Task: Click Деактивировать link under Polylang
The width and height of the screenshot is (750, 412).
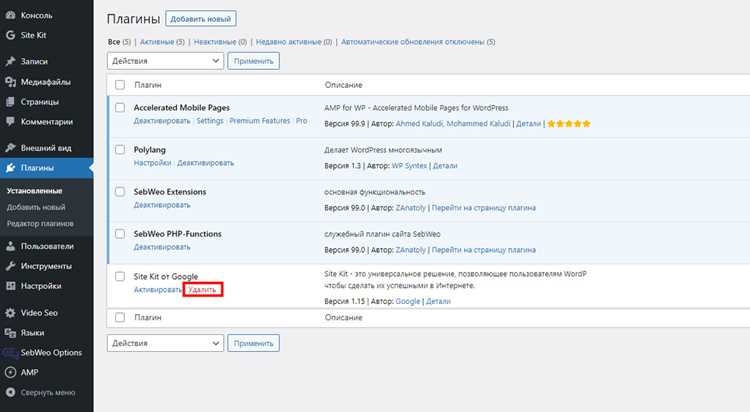Action: pyautogui.click(x=206, y=163)
